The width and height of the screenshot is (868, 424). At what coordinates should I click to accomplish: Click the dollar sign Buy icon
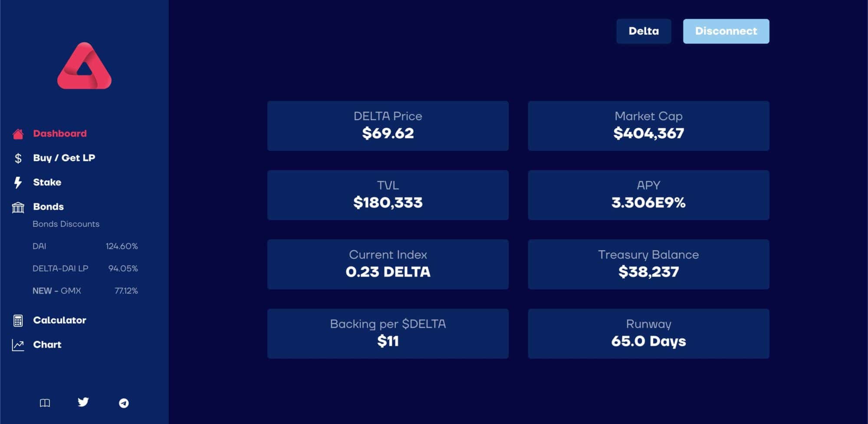point(18,158)
